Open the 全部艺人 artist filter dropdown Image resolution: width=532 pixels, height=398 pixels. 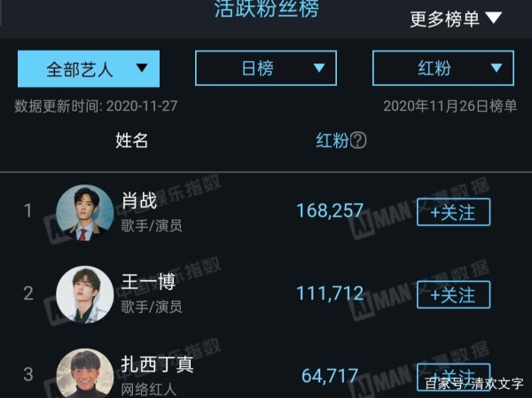(x=89, y=69)
